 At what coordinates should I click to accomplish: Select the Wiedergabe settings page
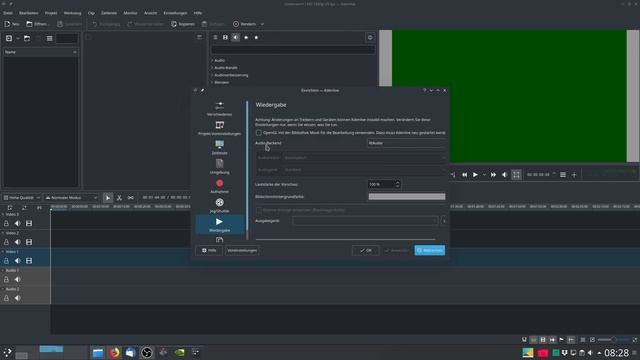point(220,224)
